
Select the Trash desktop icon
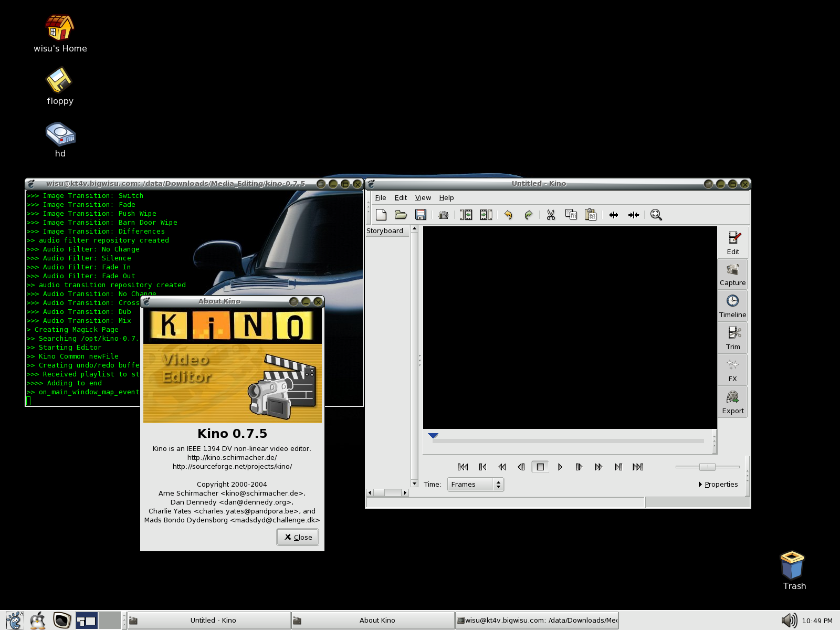click(794, 571)
